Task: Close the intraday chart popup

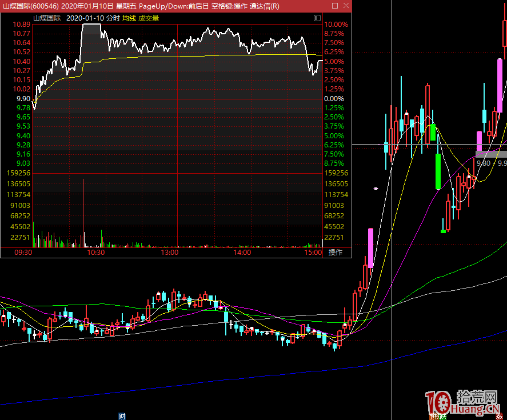Action: tap(345, 6)
